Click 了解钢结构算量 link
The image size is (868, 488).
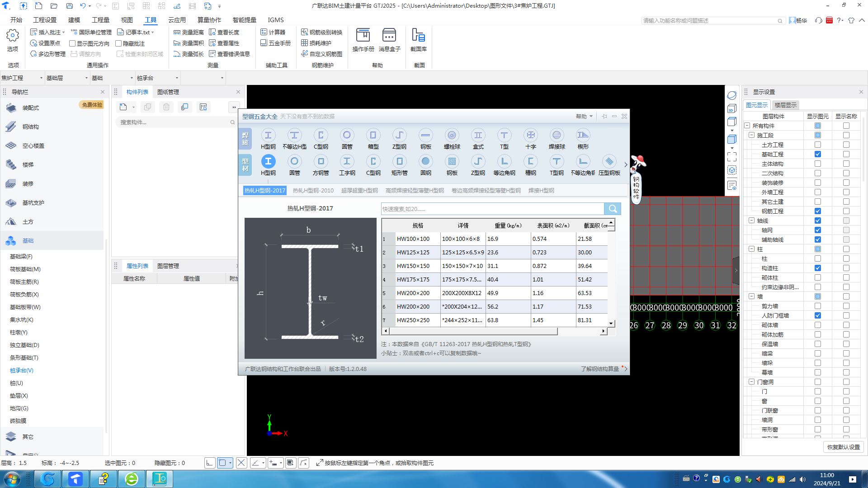[599, 369]
